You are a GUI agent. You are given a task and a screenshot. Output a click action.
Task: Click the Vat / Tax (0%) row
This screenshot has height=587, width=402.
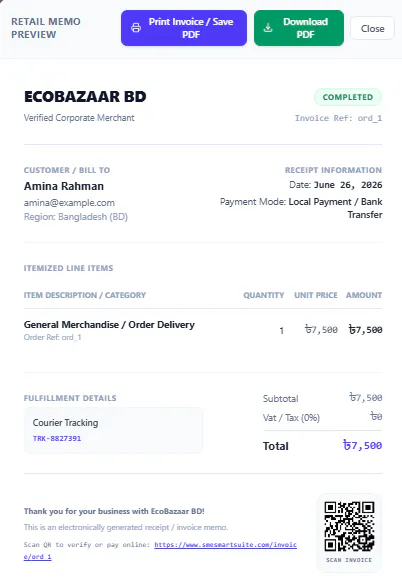[322, 417]
